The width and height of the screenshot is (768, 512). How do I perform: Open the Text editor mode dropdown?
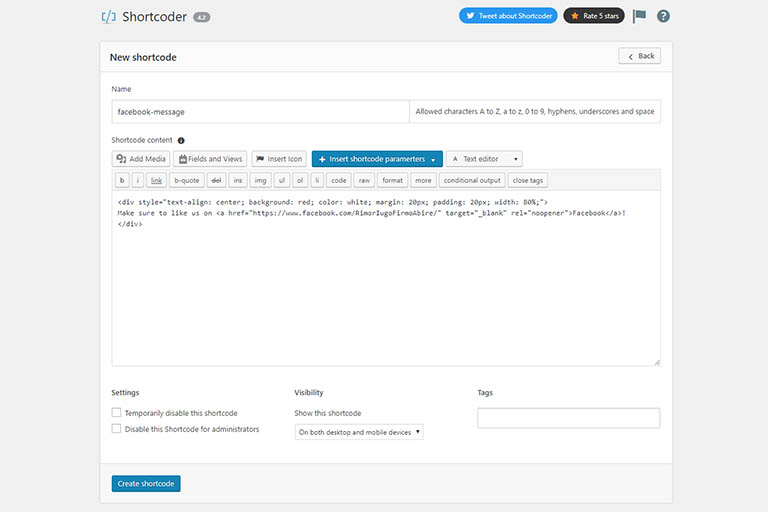pyautogui.click(x=484, y=159)
